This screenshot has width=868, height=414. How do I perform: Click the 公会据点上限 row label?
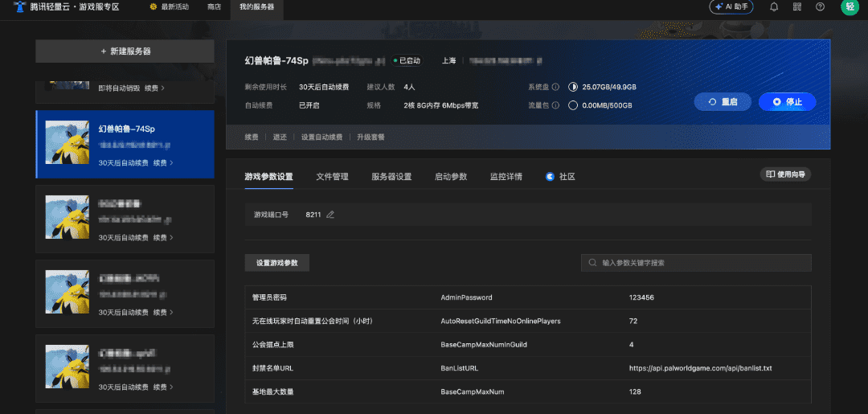[272, 345]
